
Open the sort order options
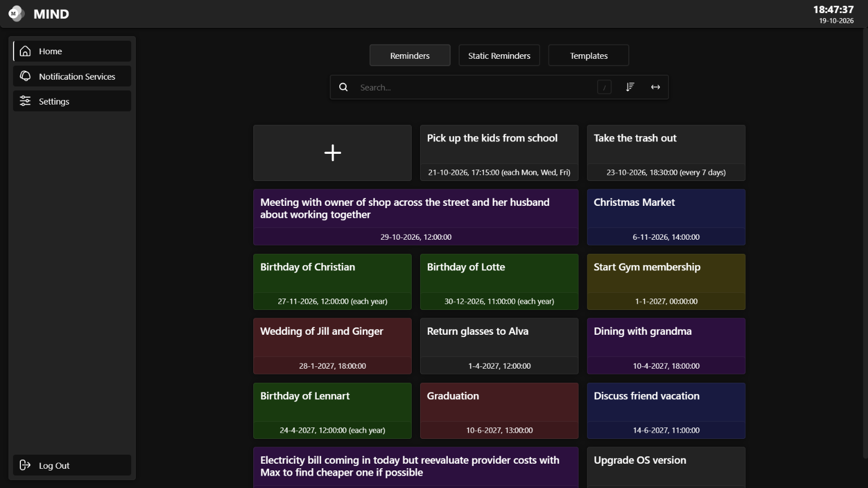(x=630, y=87)
